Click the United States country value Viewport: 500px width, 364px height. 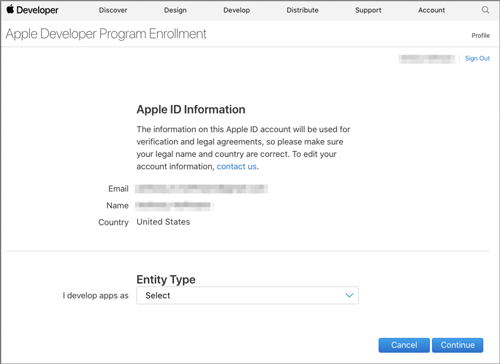[x=163, y=222]
